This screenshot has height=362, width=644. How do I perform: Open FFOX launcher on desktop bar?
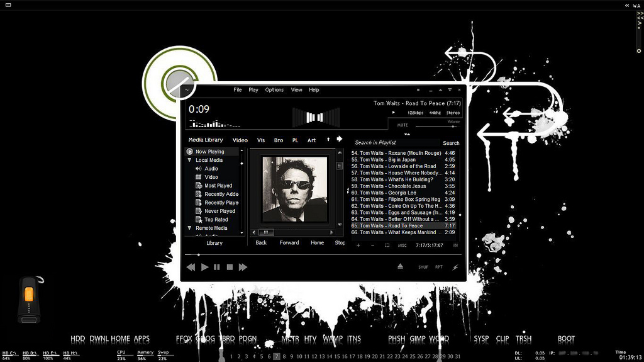(x=184, y=339)
